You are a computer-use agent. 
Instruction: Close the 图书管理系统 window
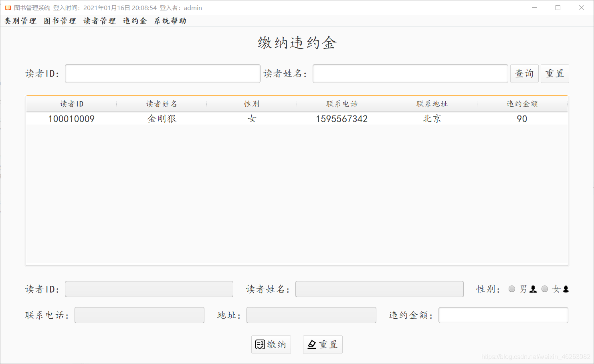coord(582,8)
